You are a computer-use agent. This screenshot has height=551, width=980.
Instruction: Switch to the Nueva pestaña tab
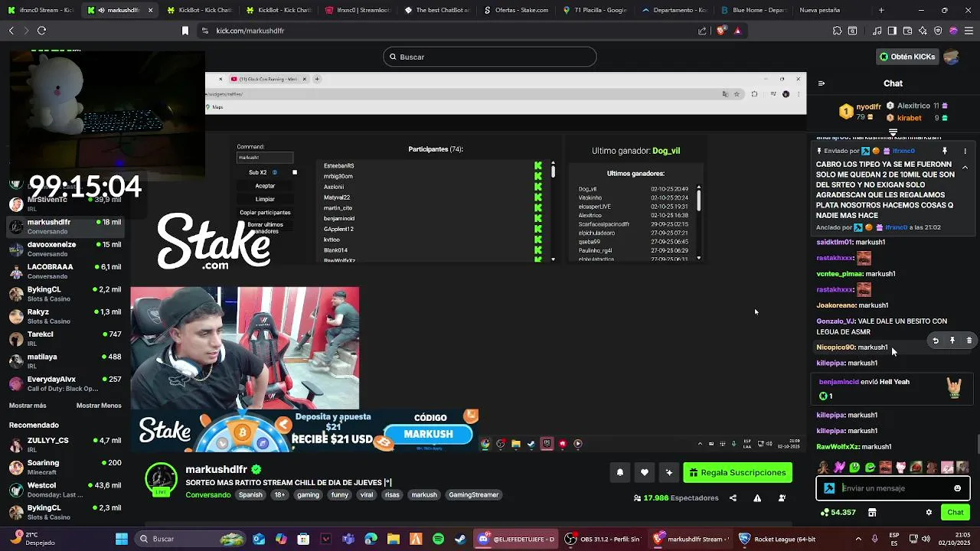[830, 10]
